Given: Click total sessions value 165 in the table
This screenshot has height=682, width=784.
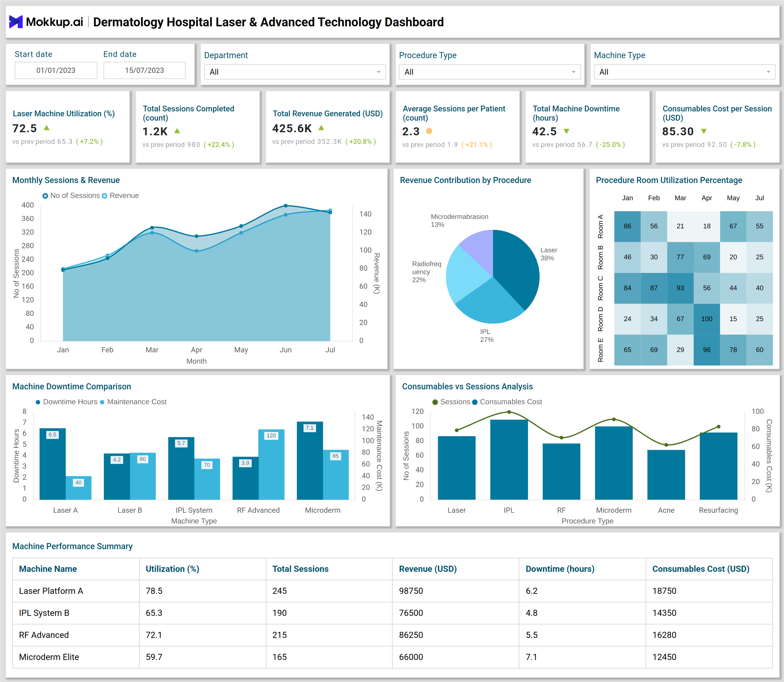Looking at the screenshot, I should pos(280,657).
